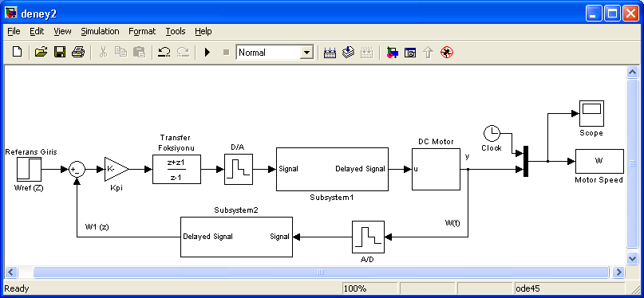Click the vertical scrollbar down arrow
Viewport: 644px width, 298px height.
632,258
